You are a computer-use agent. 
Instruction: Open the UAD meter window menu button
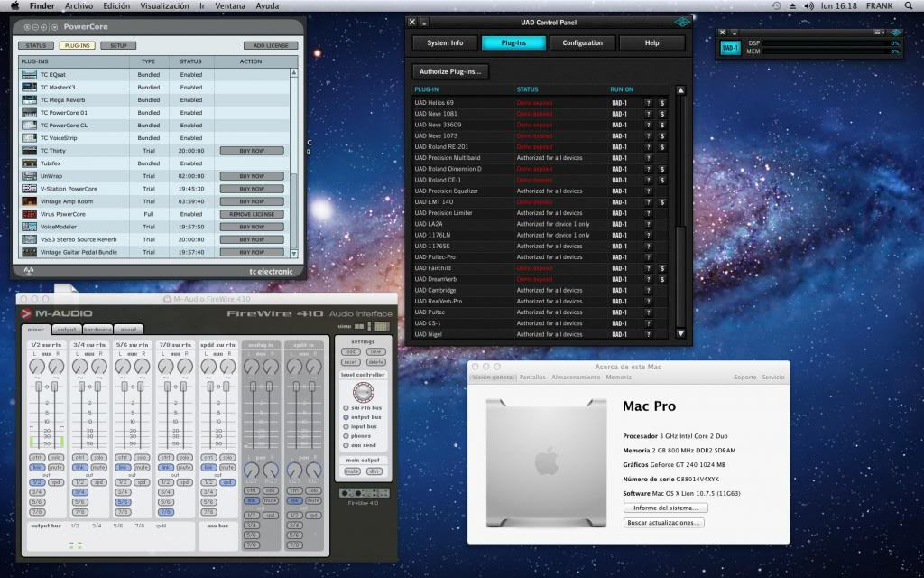pos(878,33)
